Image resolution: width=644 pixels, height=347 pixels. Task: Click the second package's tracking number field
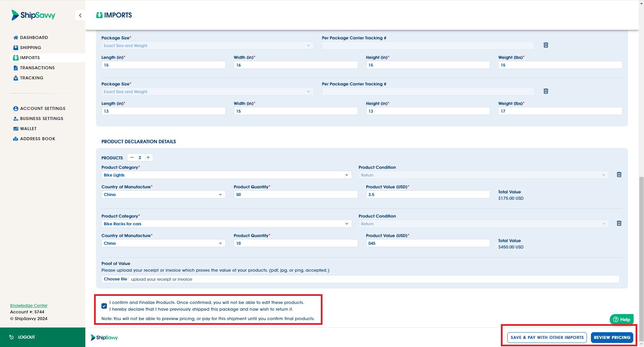coord(428,92)
